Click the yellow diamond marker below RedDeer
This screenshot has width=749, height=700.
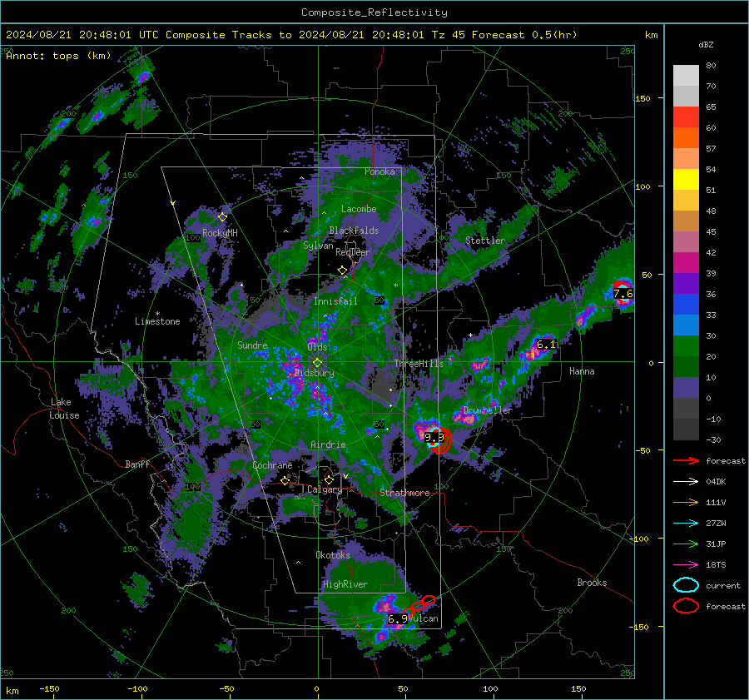pyautogui.click(x=342, y=271)
